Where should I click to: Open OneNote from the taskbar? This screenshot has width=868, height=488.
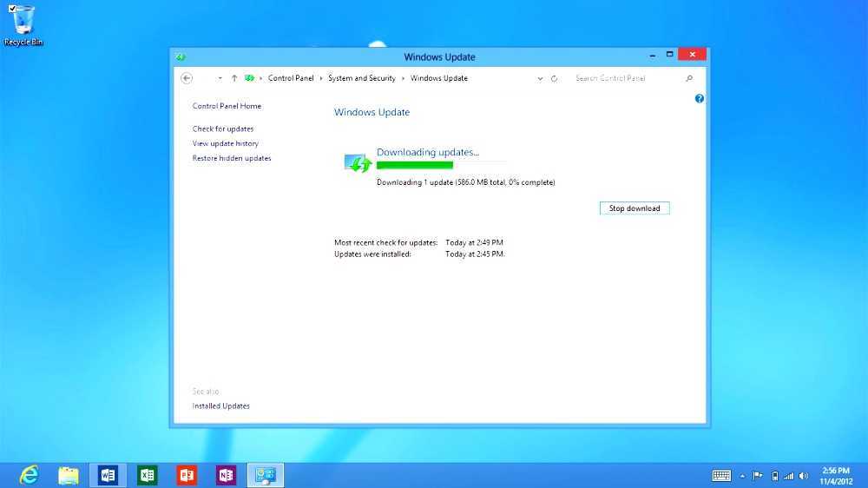226,475
